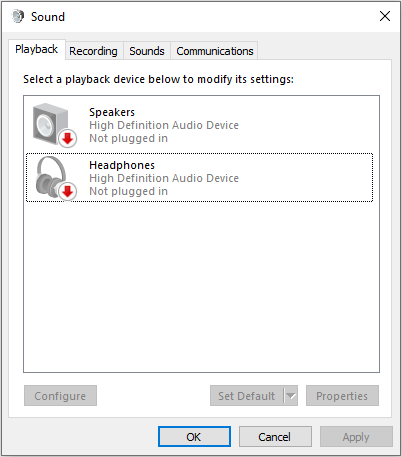
Task: Click the Set Default button
Action: pos(247,396)
